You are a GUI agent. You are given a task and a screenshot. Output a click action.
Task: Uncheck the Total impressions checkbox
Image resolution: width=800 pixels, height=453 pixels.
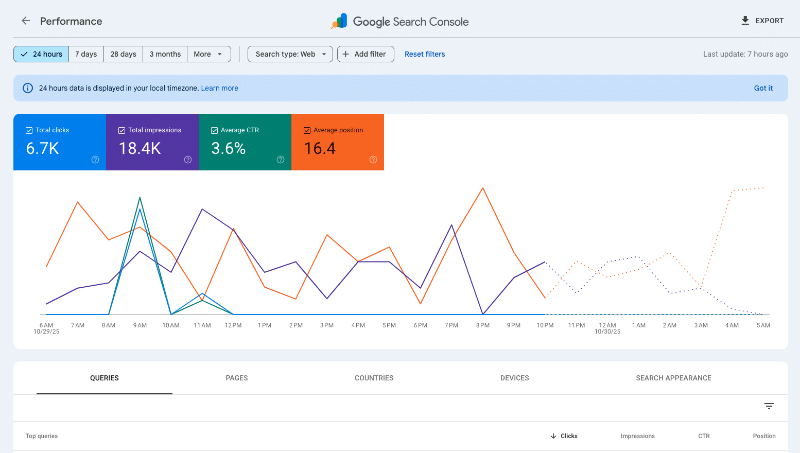pos(121,130)
